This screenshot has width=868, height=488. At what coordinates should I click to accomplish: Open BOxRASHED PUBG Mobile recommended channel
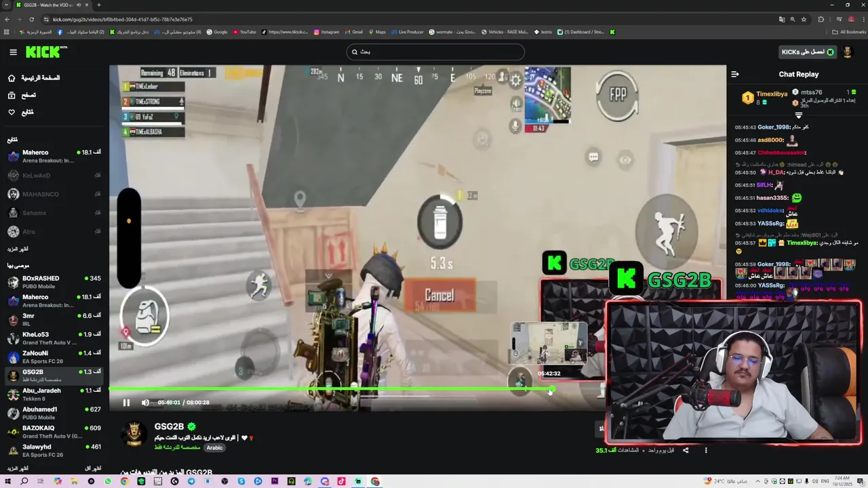pos(54,282)
